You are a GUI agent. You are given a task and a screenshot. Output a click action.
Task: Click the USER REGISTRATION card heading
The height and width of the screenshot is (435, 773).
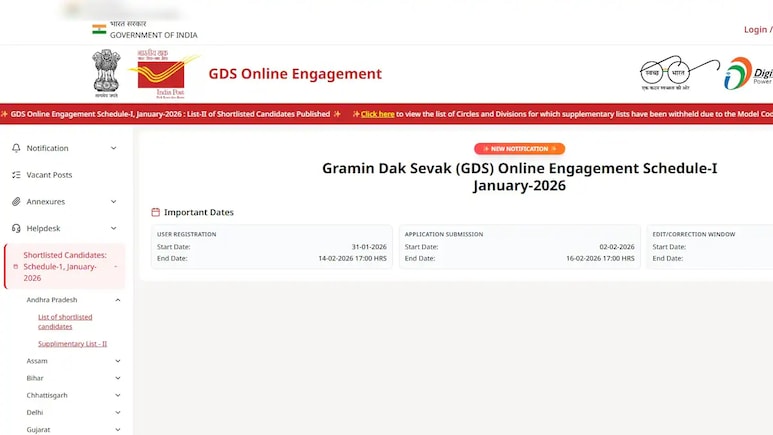click(186, 234)
